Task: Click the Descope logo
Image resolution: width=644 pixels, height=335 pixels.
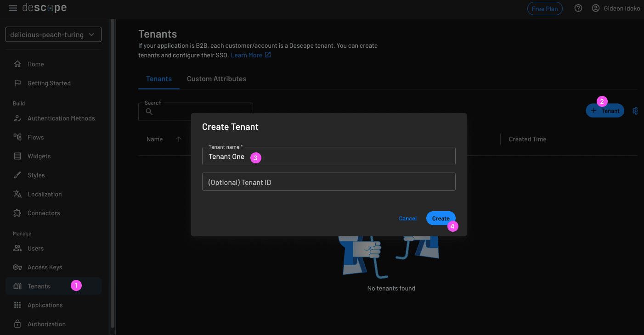Action: click(45, 8)
